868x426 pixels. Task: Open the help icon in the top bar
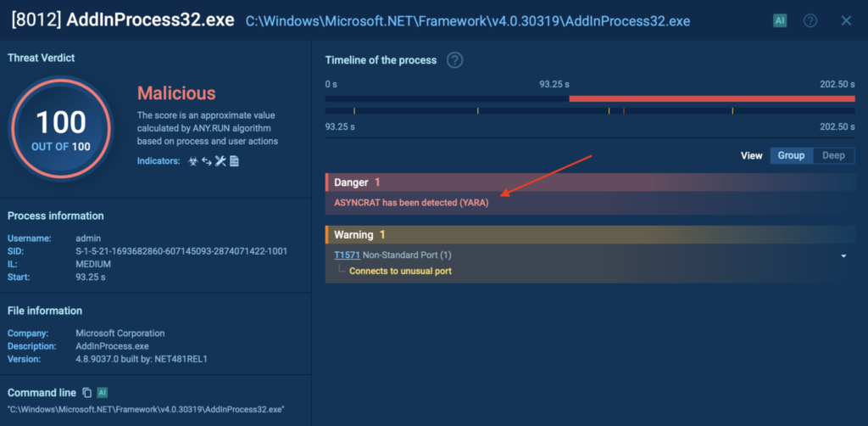tap(810, 20)
